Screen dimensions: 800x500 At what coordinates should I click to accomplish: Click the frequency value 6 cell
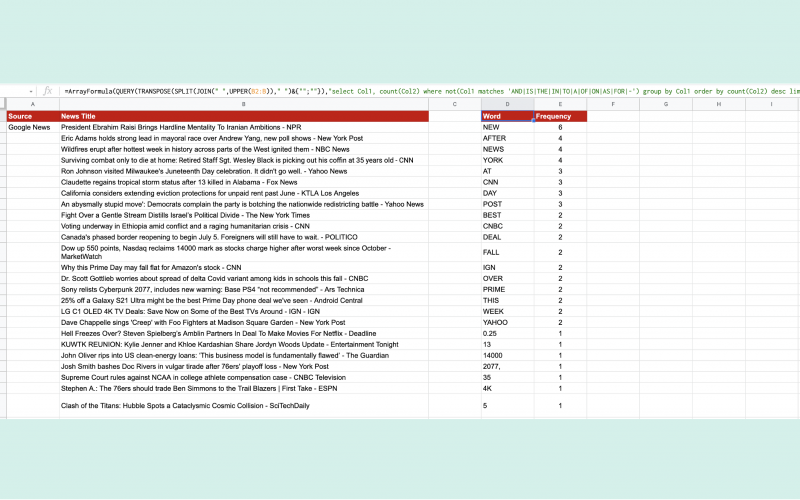(560, 128)
